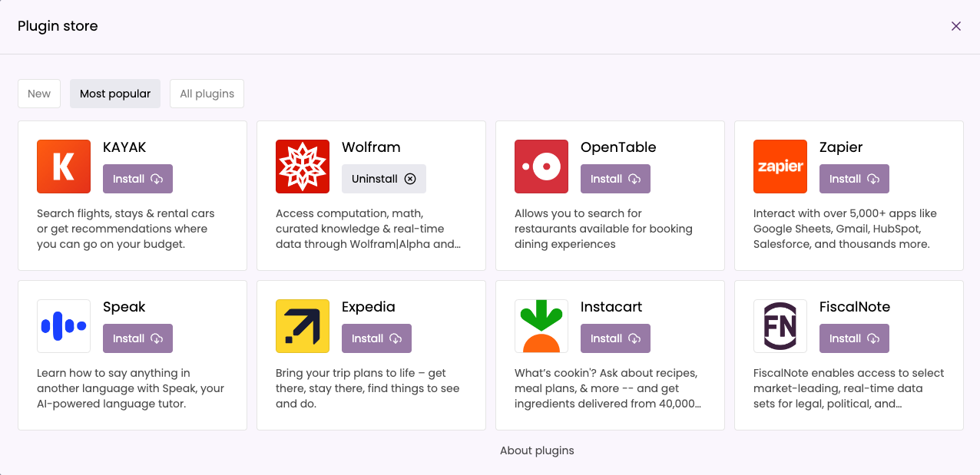Screen dimensions: 980x475
Task: Switch to the New tab
Action: point(39,94)
